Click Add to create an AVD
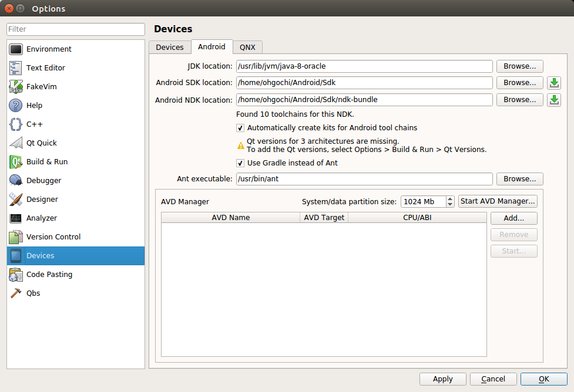 click(x=514, y=218)
